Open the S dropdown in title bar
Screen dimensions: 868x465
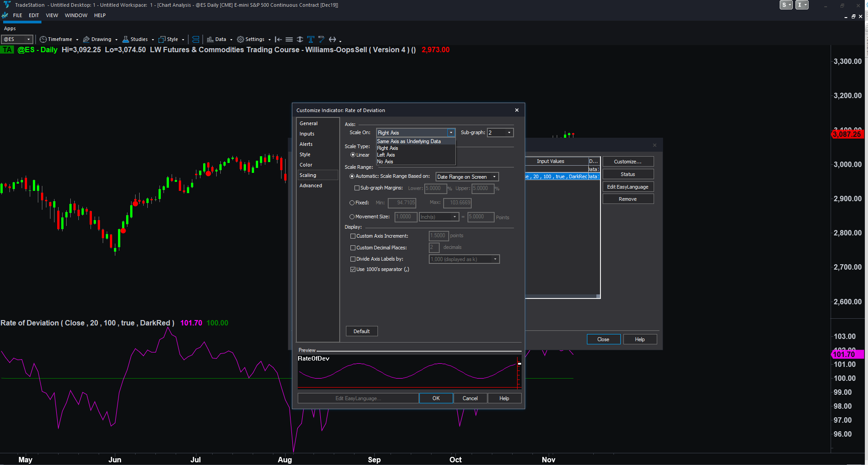[x=786, y=5]
